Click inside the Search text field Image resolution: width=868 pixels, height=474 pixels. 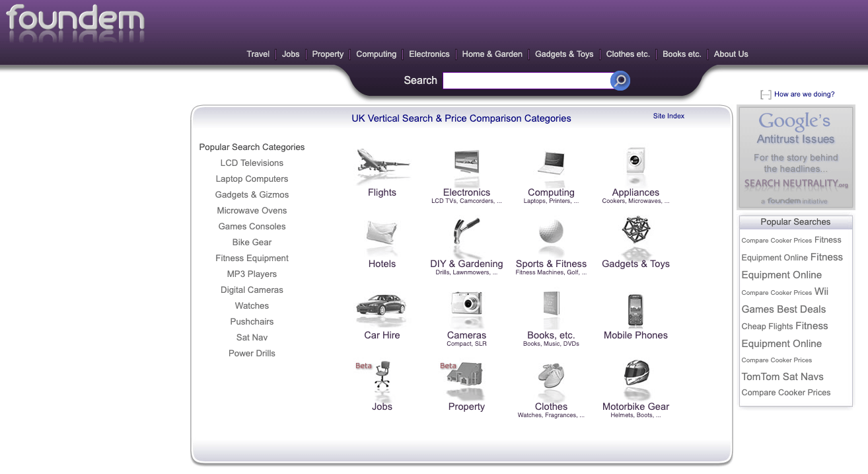click(x=526, y=81)
